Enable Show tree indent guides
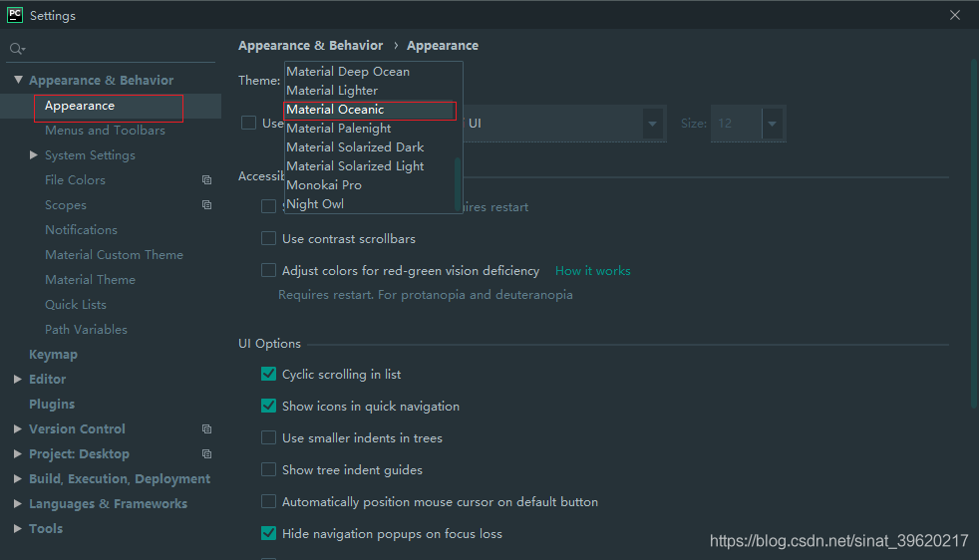The height and width of the screenshot is (560, 979). pyautogui.click(x=268, y=469)
